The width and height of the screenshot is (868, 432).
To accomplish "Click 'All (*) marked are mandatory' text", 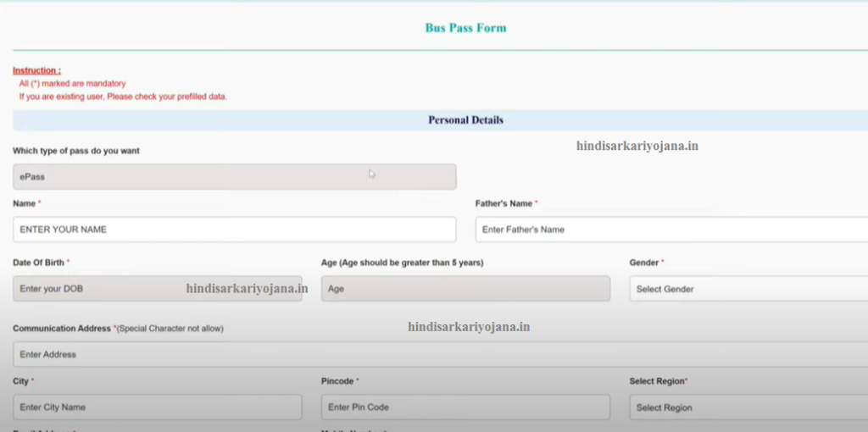I will 73,84.
